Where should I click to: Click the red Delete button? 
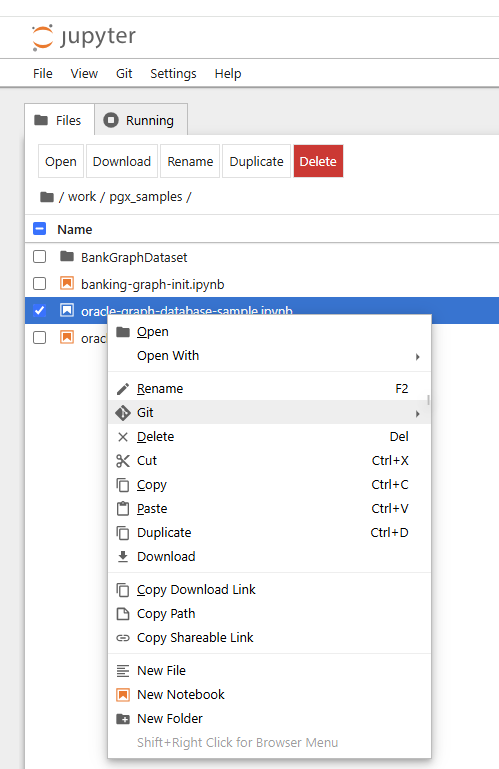click(x=318, y=161)
